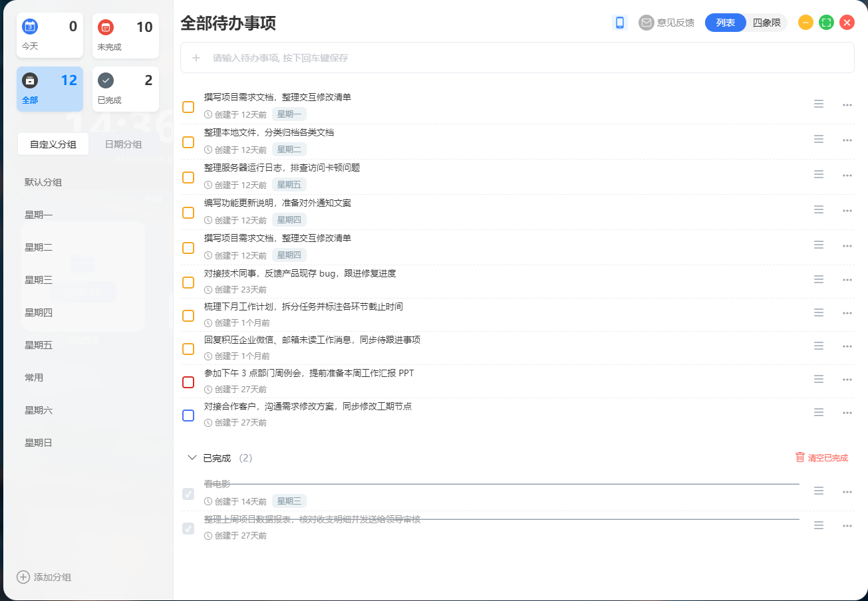Open the mobile phone sync icon

620,23
